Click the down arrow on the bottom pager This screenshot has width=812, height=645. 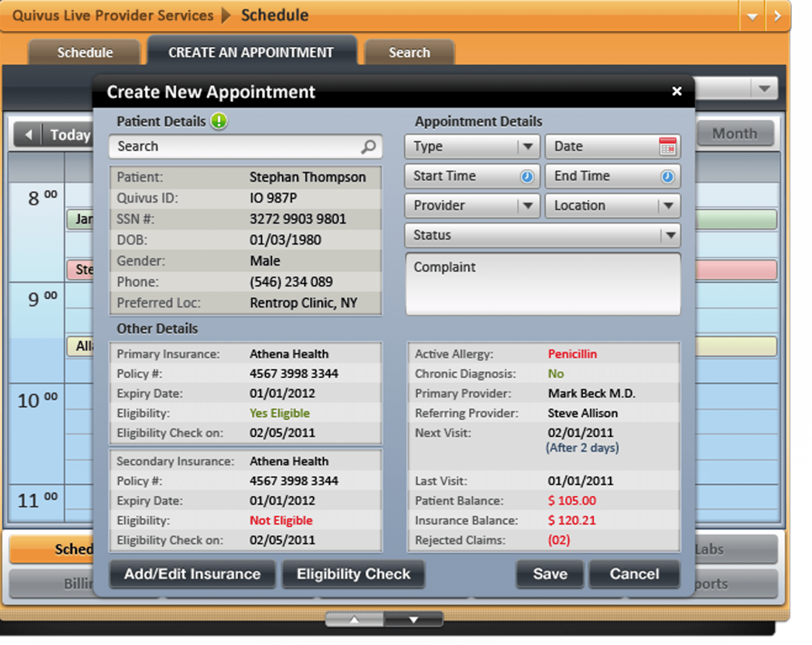tap(413, 619)
